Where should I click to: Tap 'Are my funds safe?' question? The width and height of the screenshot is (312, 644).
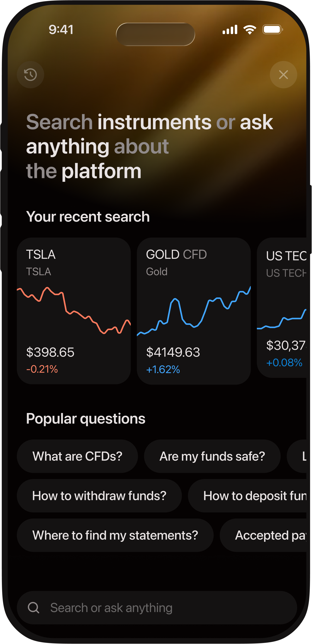pos(212,456)
